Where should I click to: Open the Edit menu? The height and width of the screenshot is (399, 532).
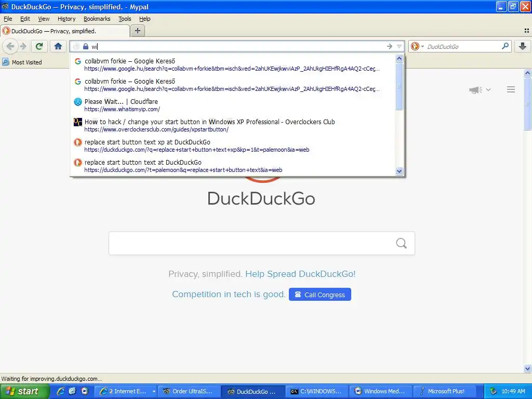click(25, 19)
